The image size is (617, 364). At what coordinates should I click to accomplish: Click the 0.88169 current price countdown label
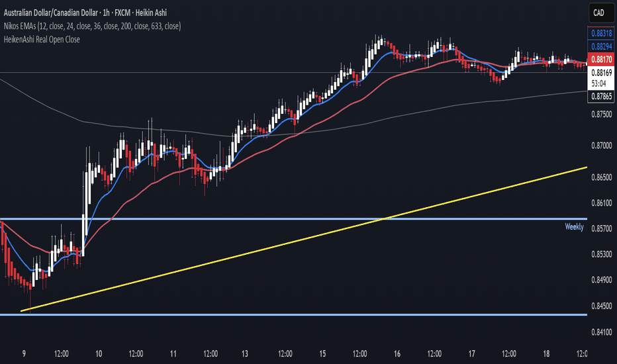pos(601,78)
